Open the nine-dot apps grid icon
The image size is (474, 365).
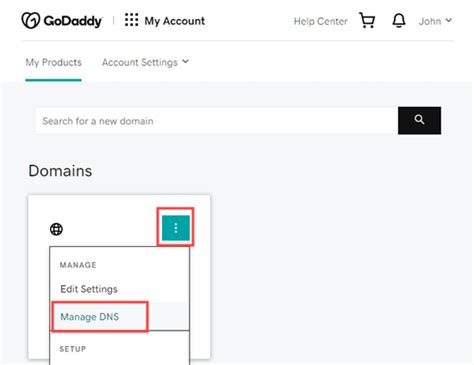coord(131,20)
